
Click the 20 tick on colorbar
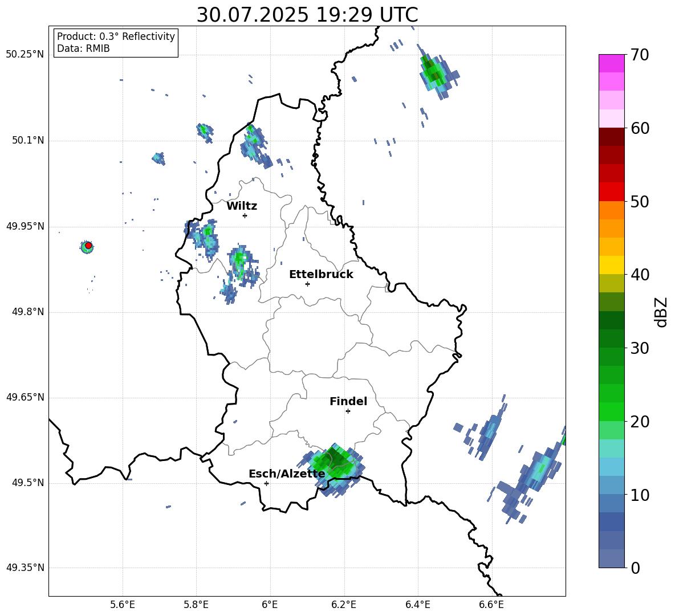point(639,422)
